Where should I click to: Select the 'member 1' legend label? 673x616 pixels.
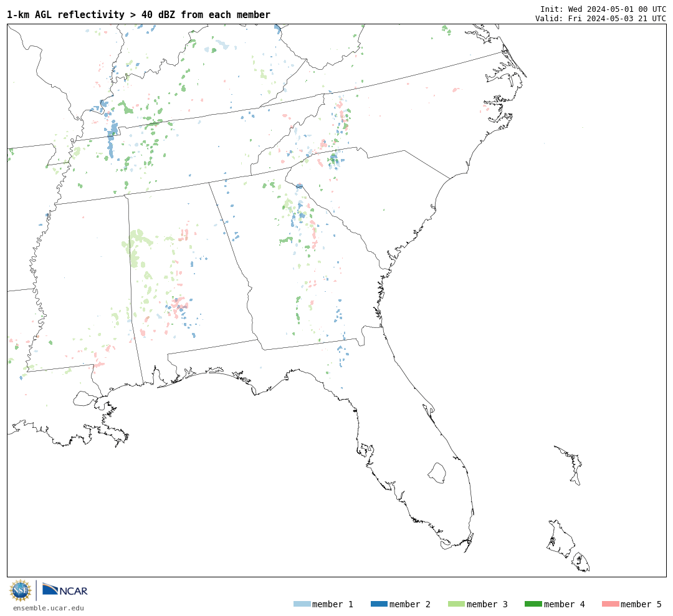point(333,604)
